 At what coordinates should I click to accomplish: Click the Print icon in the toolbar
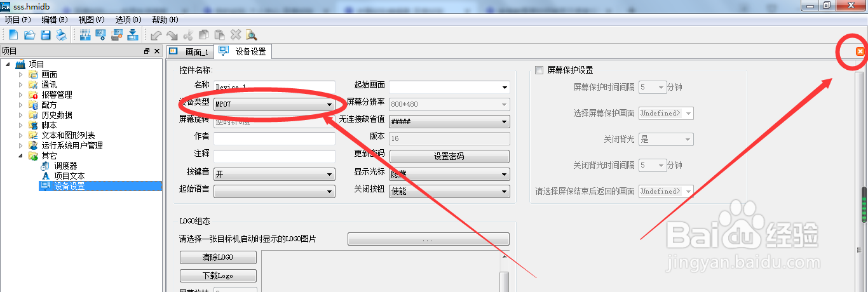click(x=61, y=35)
